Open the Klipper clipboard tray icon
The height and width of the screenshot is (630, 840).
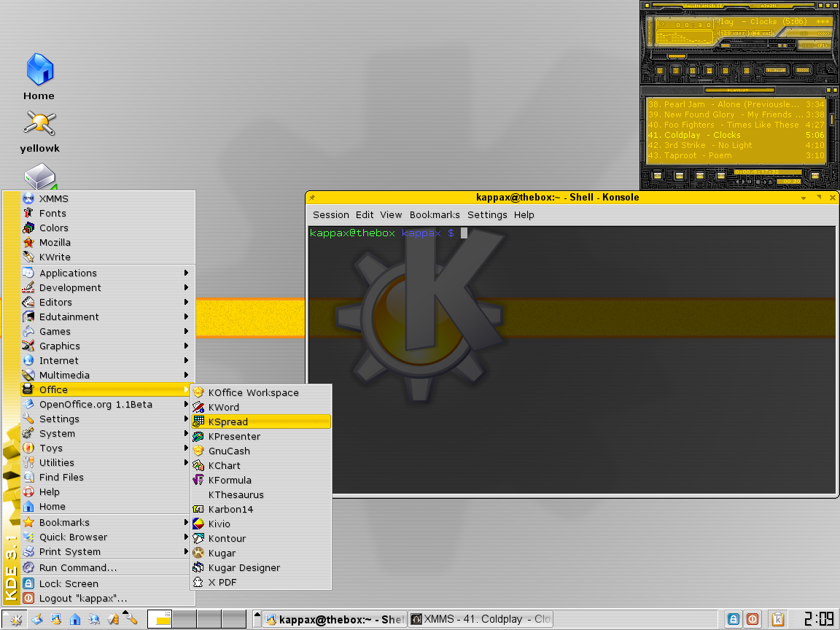[x=777, y=619]
